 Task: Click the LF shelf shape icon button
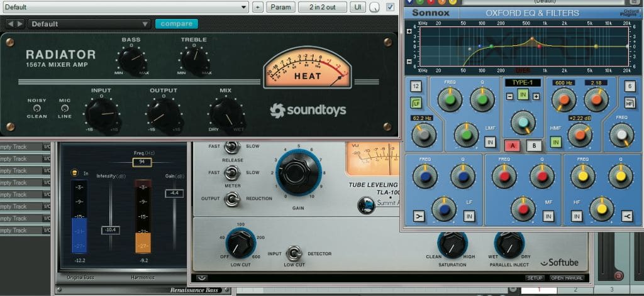[418, 216]
